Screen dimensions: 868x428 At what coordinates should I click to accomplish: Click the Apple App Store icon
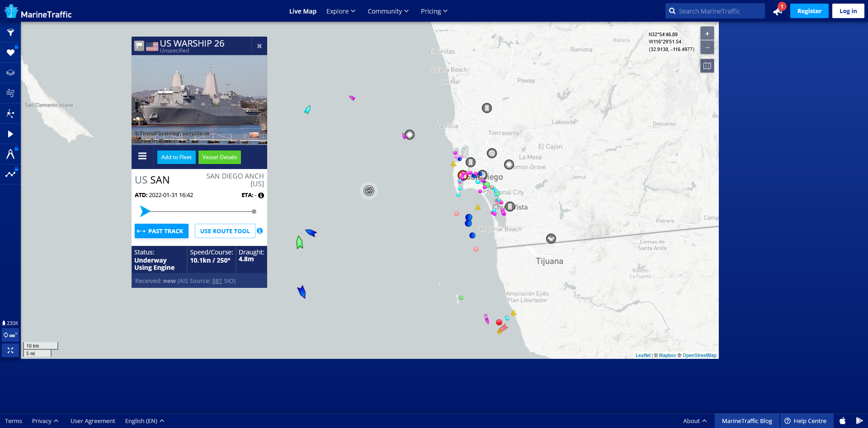pos(843,421)
